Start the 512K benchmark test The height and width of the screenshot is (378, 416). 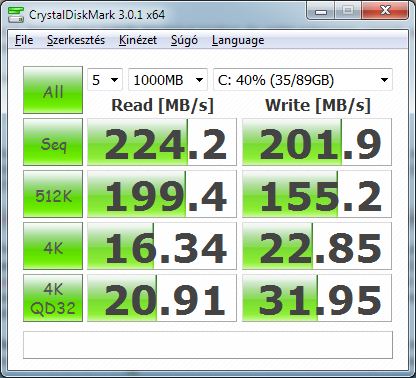coord(53,194)
